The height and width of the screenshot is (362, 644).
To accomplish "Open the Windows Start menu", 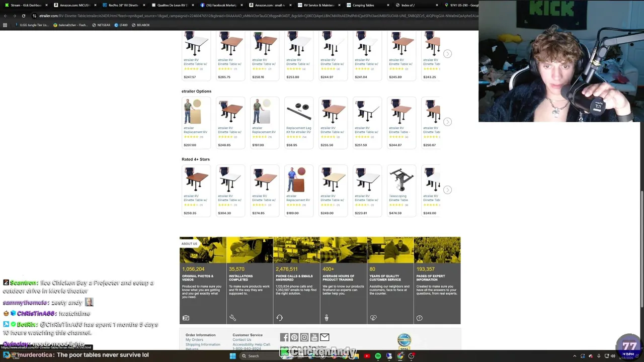I will pyautogui.click(x=232, y=356).
